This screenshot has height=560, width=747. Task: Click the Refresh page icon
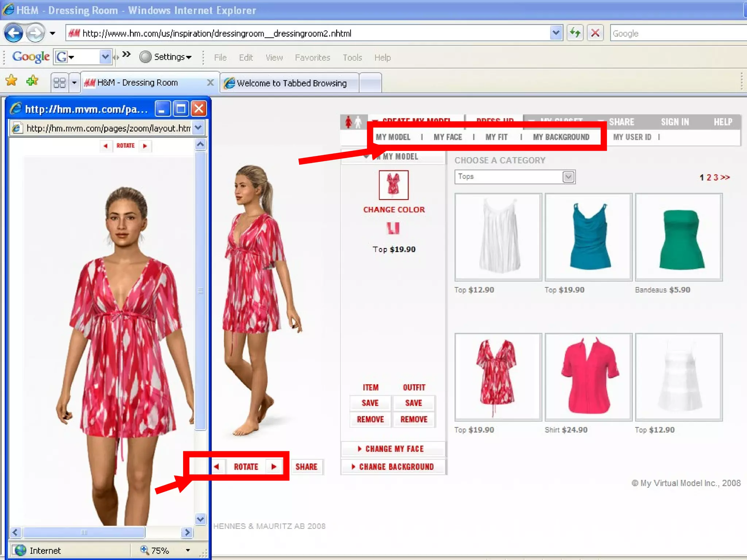[x=575, y=33]
